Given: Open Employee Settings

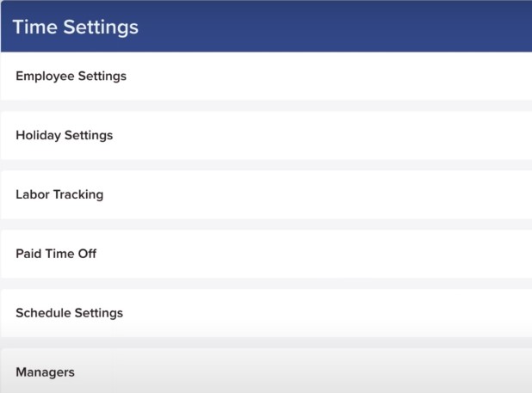Looking at the screenshot, I should coord(266,76).
